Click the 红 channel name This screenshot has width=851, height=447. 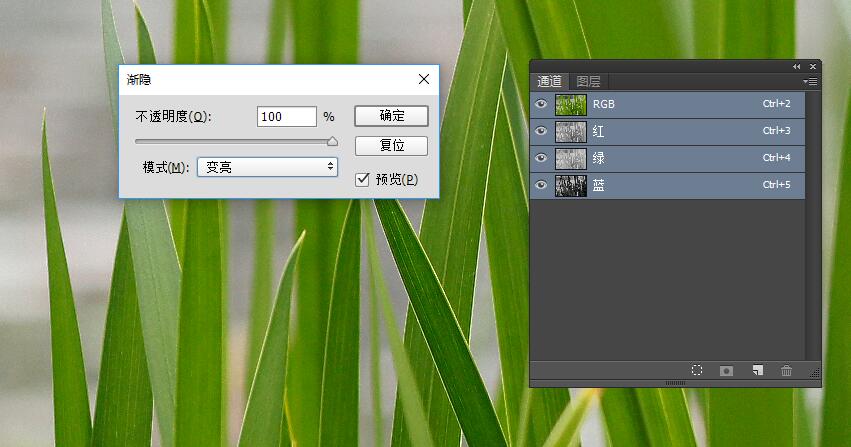(598, 131)
